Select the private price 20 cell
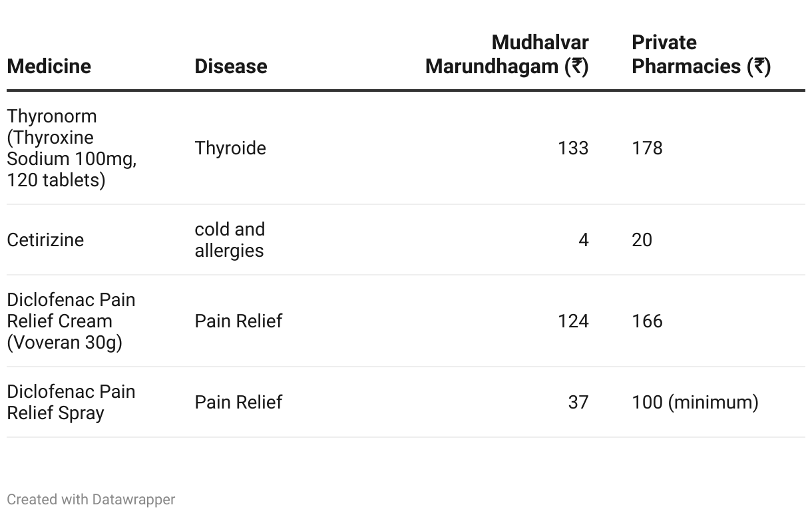Screen dimensions: 812x515 642,240
